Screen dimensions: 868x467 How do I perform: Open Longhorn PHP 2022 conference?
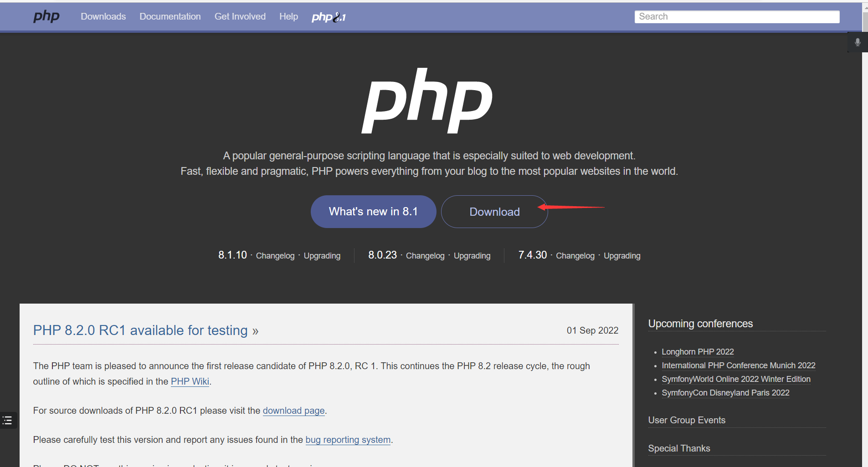698,352
